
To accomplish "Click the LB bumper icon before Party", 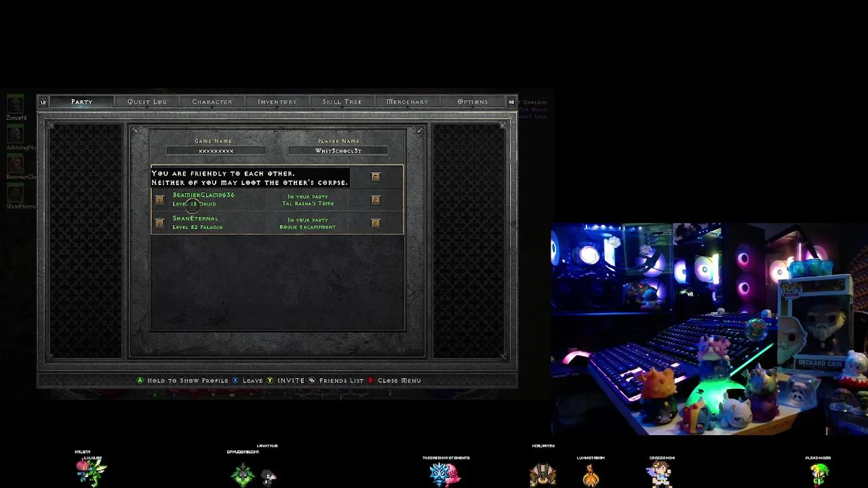I will click(43, 102).
